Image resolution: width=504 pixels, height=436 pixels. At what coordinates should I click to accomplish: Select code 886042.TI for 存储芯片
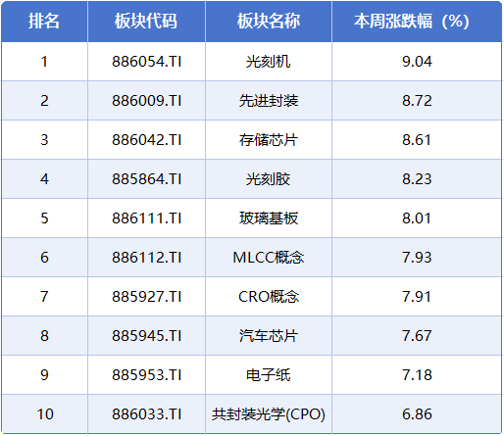point(146,140)
